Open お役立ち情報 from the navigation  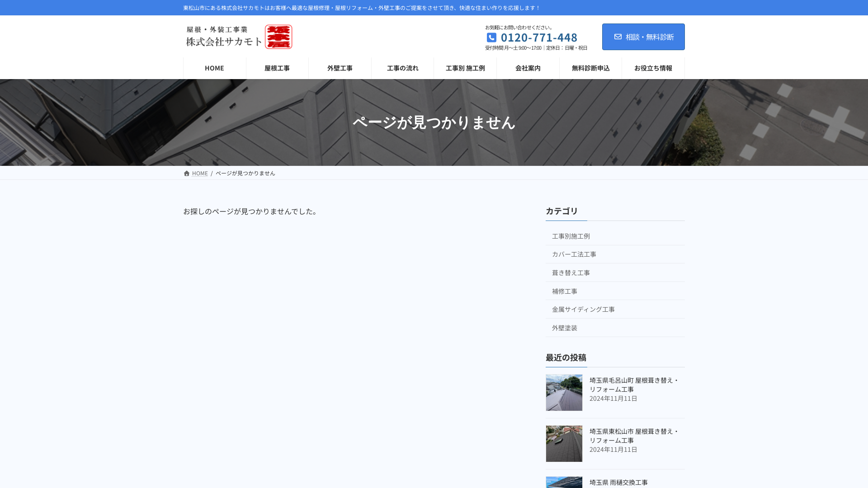[653, 68]
